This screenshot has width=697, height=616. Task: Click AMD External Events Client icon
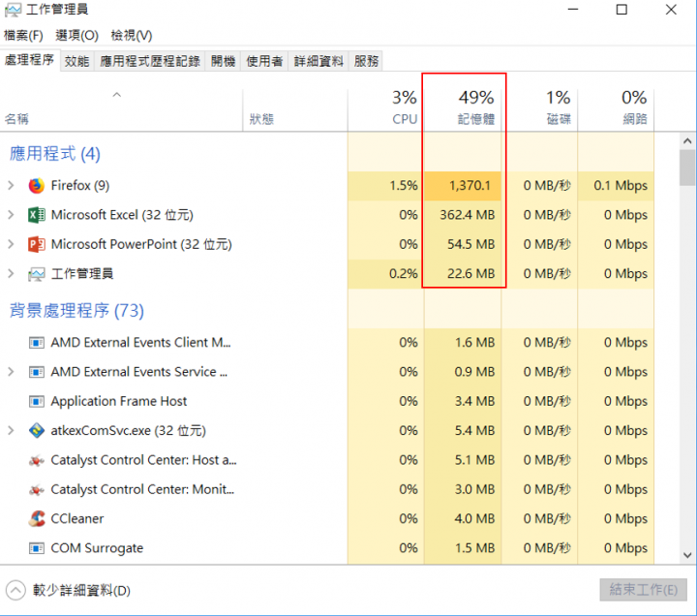(37, 343)
